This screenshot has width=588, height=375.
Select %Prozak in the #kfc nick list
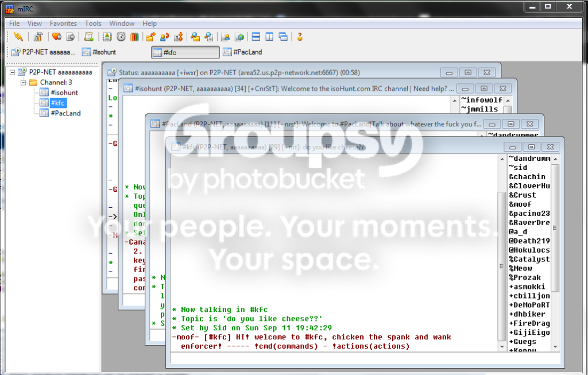point(525,277)
